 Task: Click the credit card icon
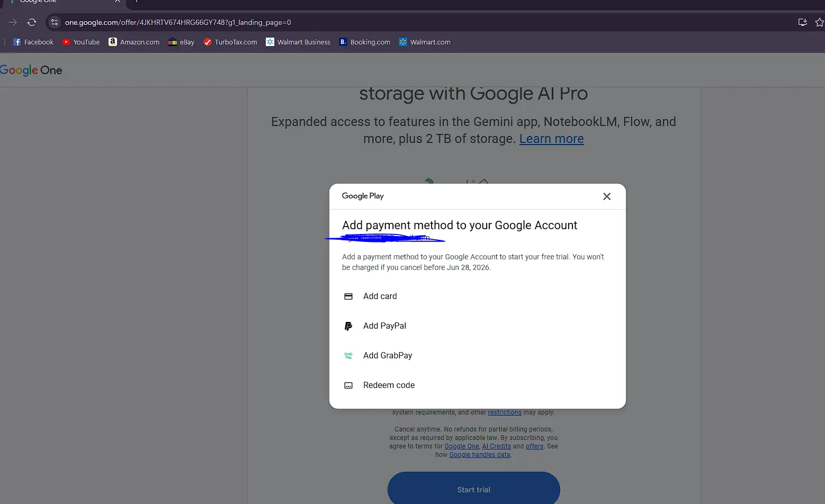point(348,296)
